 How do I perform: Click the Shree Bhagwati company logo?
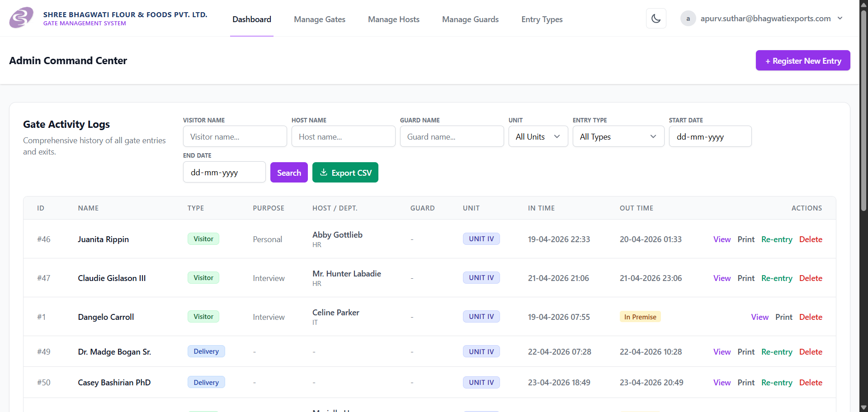(21, 18)
